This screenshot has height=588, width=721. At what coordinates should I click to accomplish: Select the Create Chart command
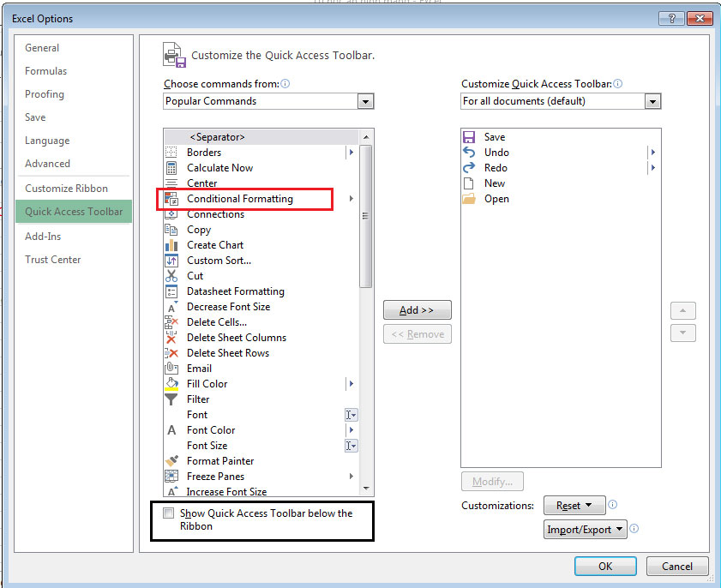point(214,244)
